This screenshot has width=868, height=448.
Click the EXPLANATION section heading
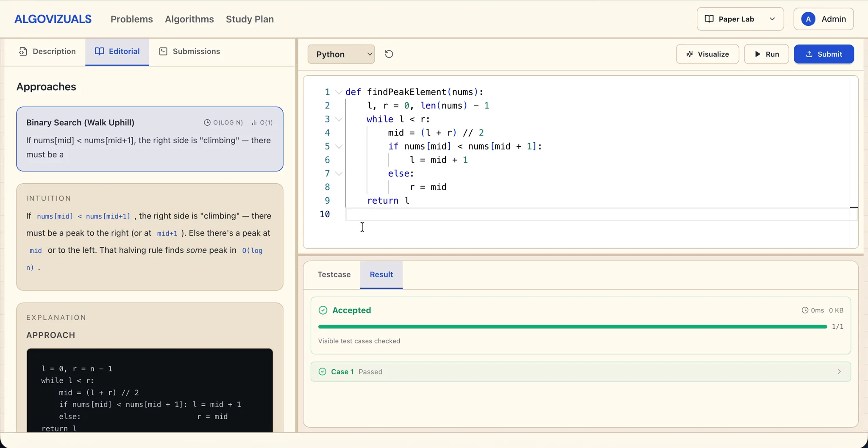[56, 318]
